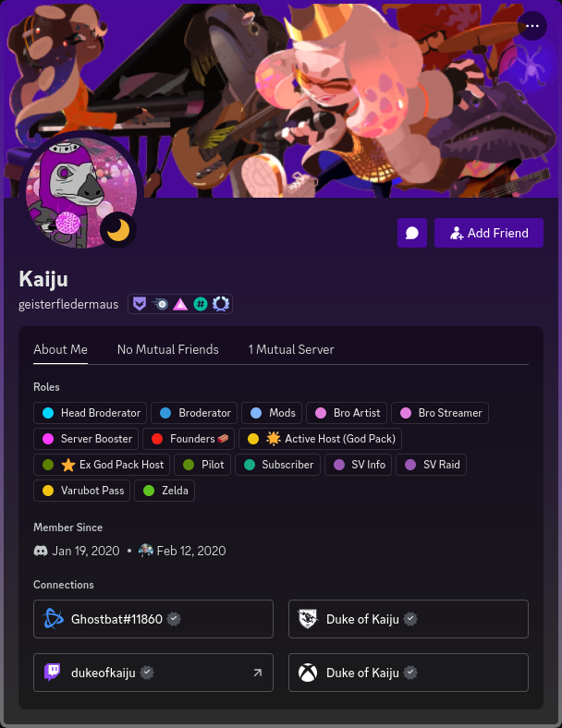Click the active developer hashtag badge
The image size is (562, 728).
[x=201, y=304]
